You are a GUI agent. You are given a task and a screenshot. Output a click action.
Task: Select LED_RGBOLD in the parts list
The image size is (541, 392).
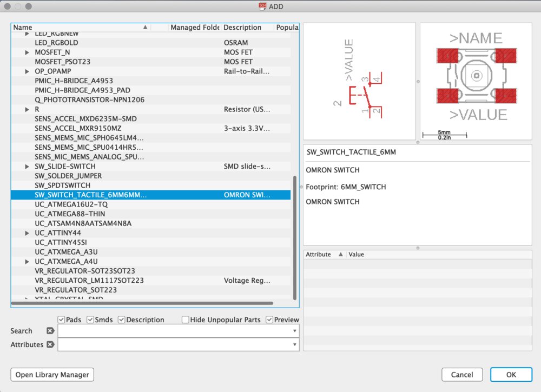click(x=151, y=43)
